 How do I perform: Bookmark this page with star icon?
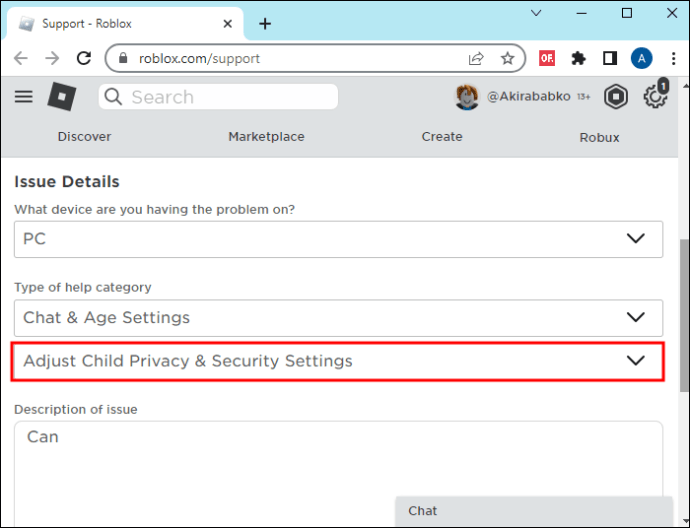[x=507, y=58]
